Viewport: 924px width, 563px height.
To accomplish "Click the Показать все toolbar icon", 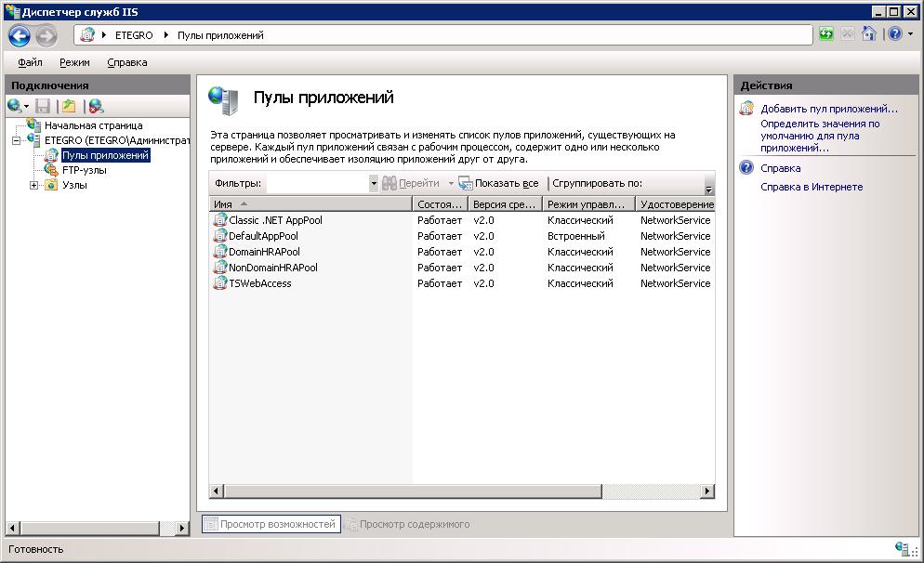I will click(x=465, y=183).
